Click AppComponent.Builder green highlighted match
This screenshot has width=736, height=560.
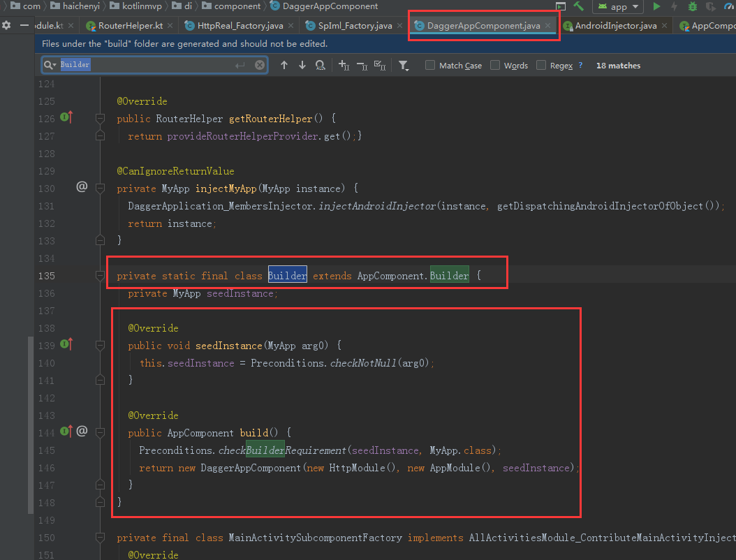449,276
